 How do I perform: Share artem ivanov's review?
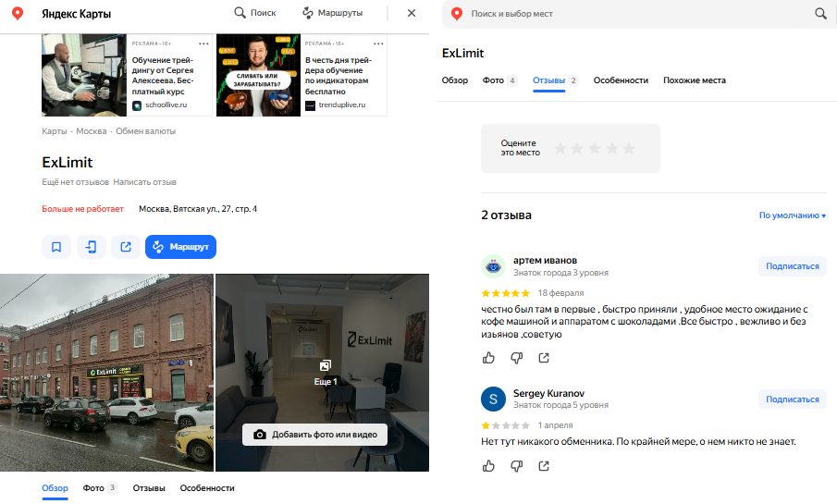[544, 358]
